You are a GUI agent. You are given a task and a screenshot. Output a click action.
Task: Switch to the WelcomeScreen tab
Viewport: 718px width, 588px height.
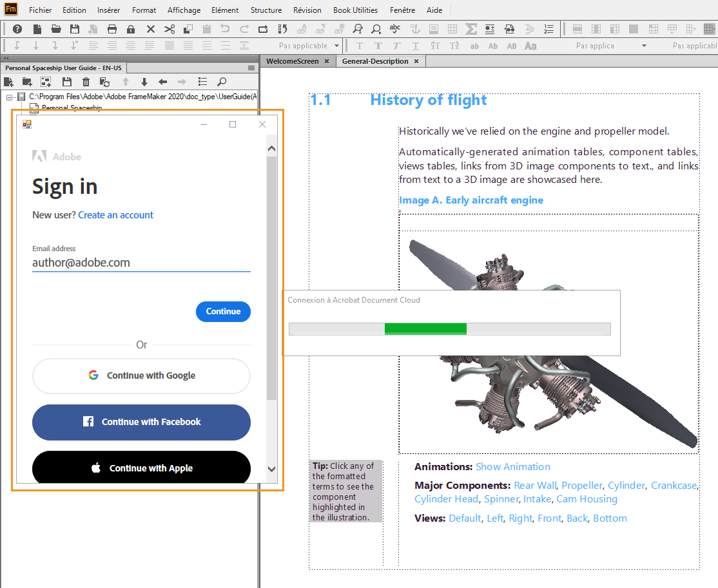point(293,61)
